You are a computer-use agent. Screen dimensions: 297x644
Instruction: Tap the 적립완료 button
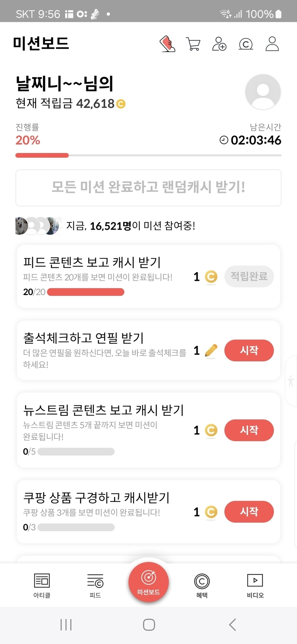pos(249,276)
